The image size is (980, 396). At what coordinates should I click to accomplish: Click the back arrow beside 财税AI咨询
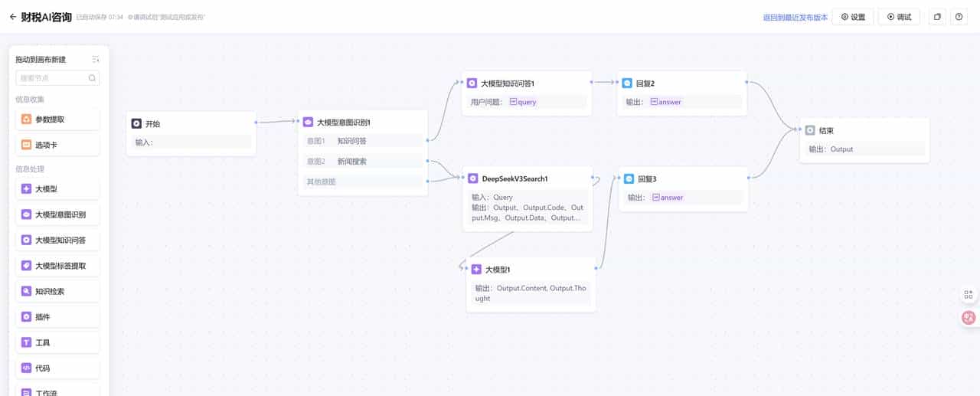point(12,17)
